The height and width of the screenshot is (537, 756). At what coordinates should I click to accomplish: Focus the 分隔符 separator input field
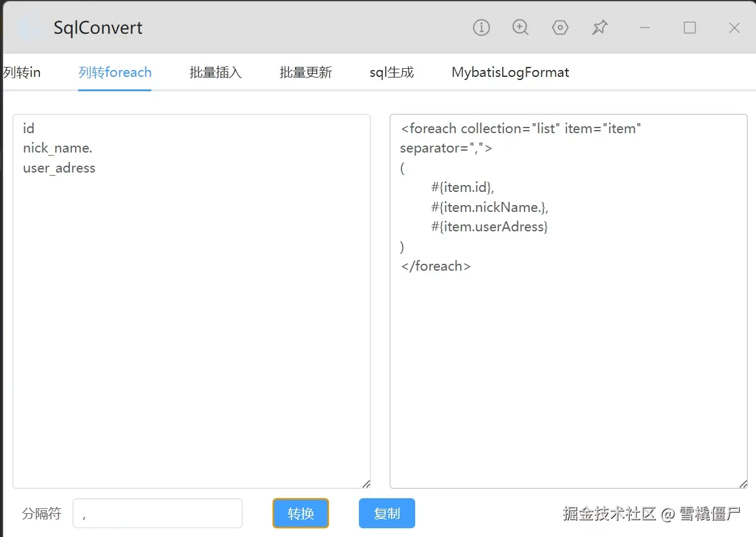pos(158,513)
